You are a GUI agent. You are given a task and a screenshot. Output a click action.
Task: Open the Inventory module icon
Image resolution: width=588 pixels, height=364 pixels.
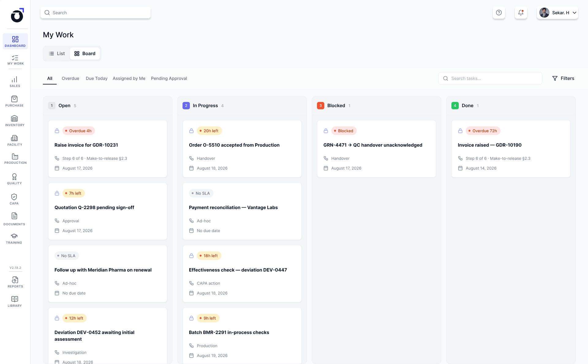pos(15,121)
